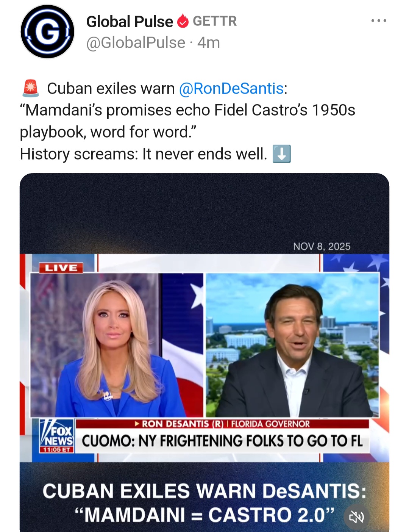Image resolution: width=409 pixels, height=532 pixels.
Task: Play video by tapping the blonde anchor pane
Action: click(117, 345)
